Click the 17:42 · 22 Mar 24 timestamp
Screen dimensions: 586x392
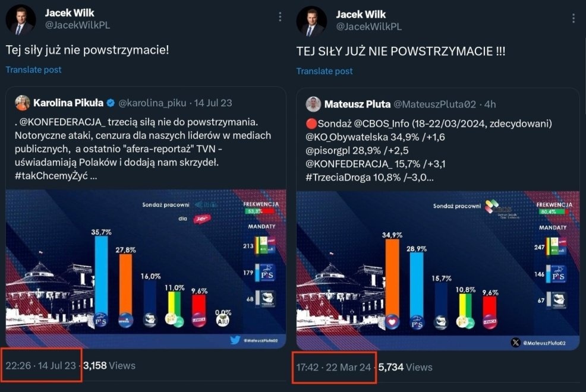point(333,367)
